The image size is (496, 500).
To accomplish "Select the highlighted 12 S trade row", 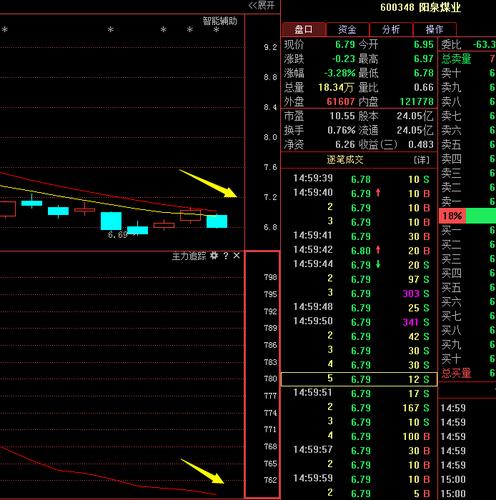I will [359, 379].
